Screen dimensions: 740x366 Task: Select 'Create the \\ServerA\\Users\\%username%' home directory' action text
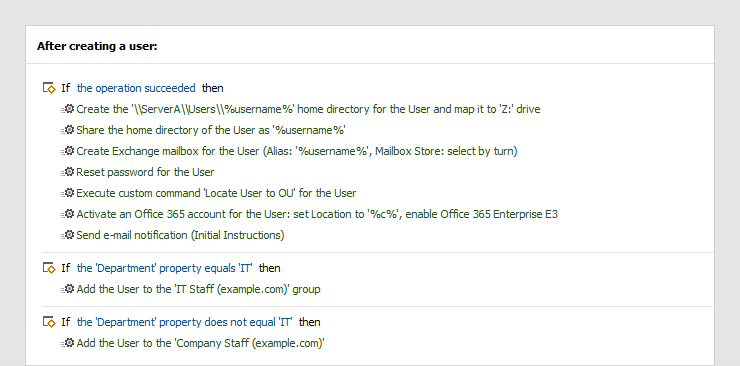[308, 109]
